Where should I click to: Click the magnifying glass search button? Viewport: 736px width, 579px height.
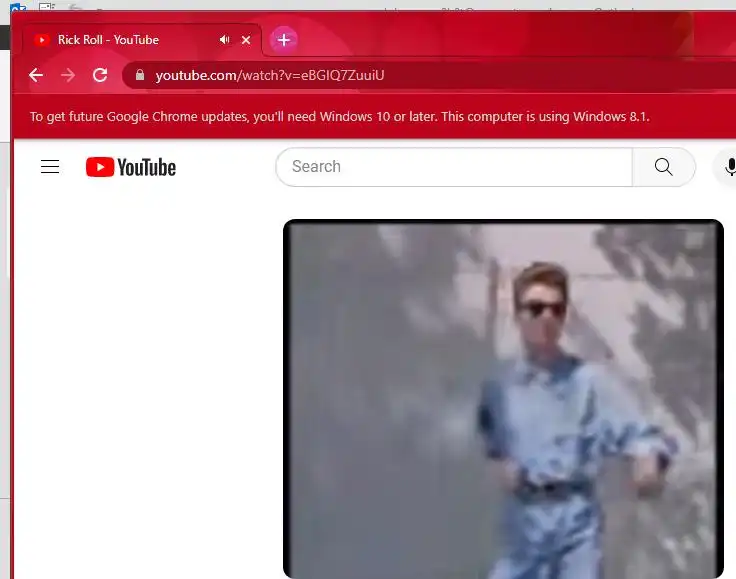tap(664, 167)
